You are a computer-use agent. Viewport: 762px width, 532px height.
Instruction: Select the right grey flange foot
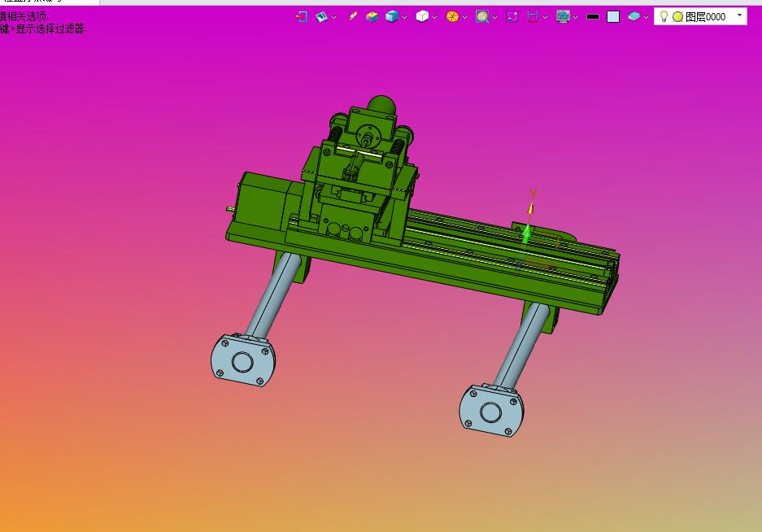pos(491,411)
